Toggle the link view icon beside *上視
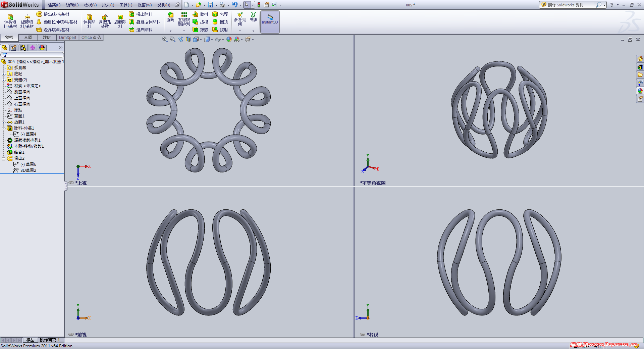Viewport: 644px width, 349px height. coord(71,183)
